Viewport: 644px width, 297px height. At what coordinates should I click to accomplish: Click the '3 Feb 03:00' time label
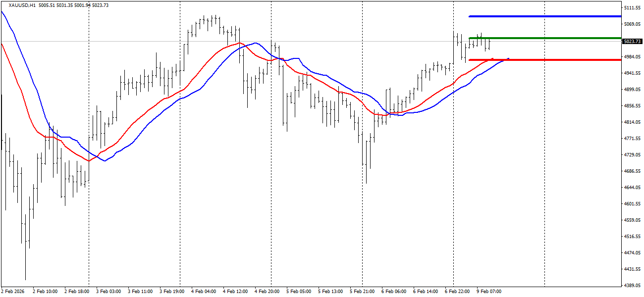click(108, 292)
